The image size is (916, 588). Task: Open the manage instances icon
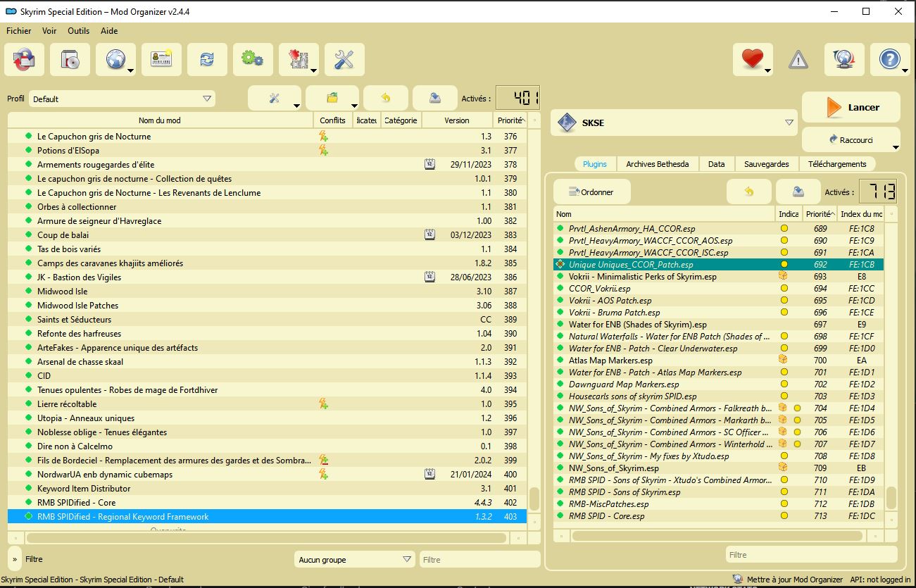[x=24, y=60]
